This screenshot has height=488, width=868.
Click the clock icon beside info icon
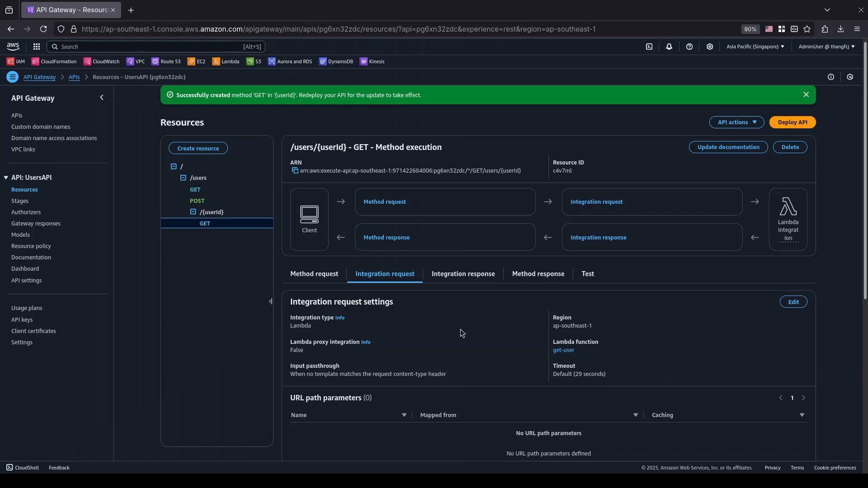[850, 77]
